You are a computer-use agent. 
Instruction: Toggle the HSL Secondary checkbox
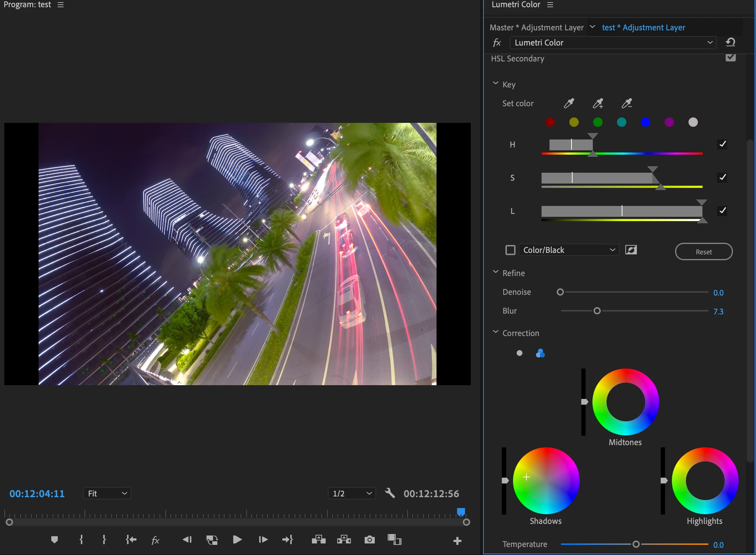click(x=730, y=58)
